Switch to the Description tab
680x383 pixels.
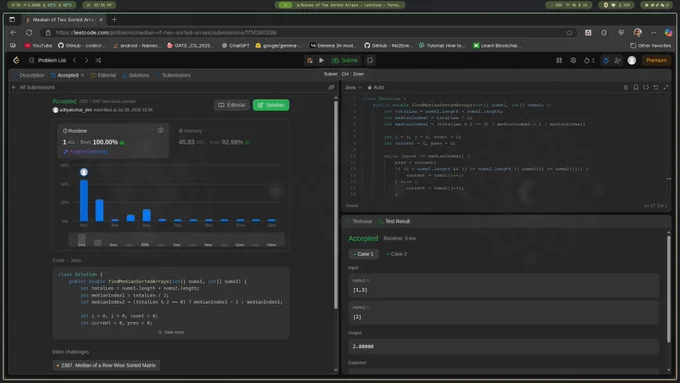click(29, 75)
